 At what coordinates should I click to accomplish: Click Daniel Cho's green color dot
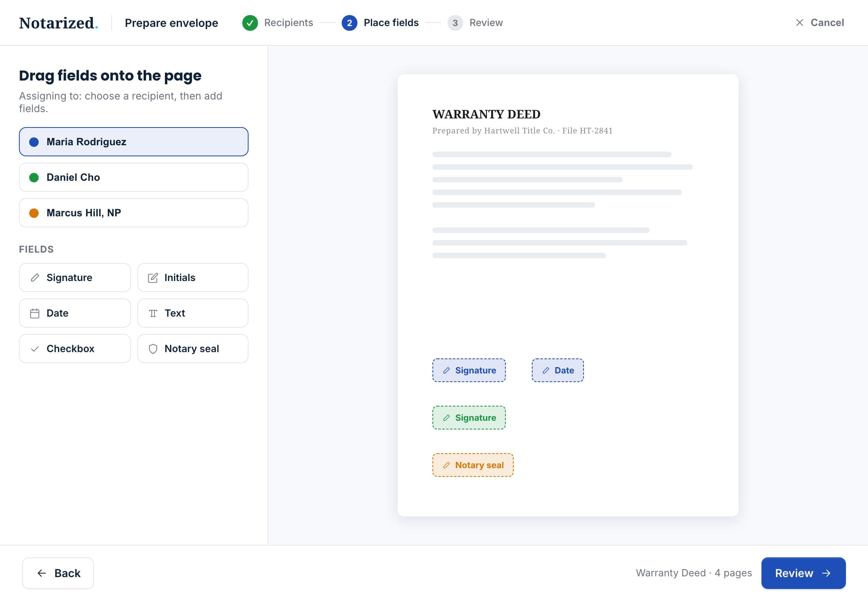tap(34, 177)
